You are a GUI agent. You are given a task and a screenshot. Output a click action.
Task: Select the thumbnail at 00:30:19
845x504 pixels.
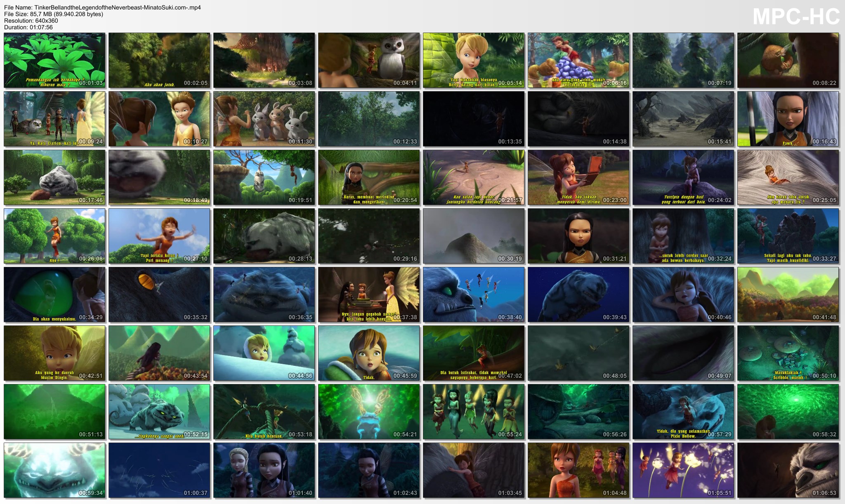pyautogui.click(x=474, y=236)
